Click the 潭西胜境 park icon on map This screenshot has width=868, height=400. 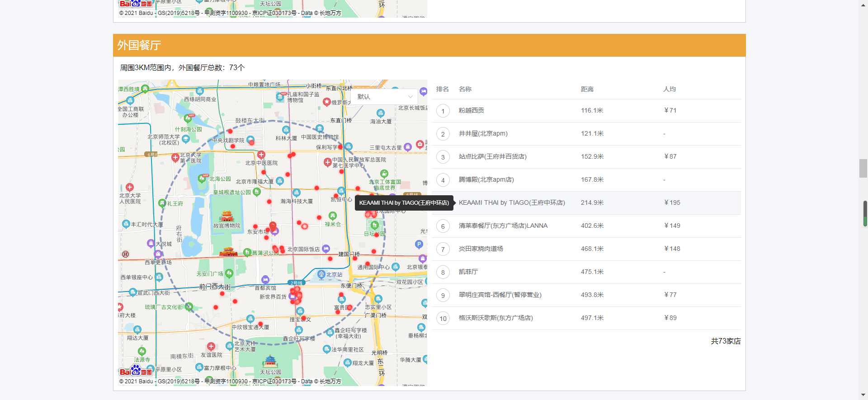145,89
